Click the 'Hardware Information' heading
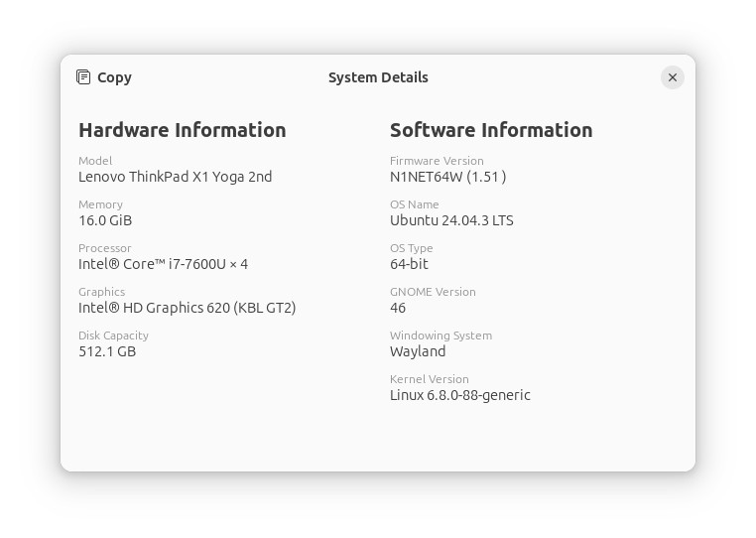 coord(183,130)
